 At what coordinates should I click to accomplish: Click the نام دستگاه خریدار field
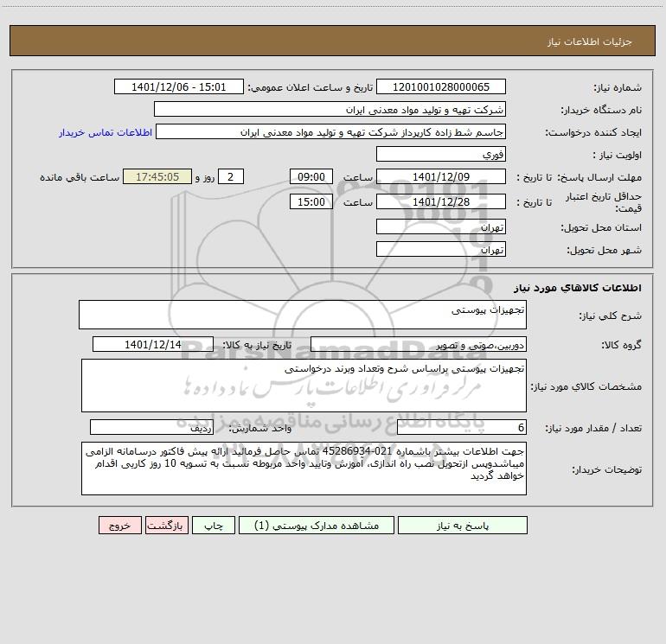click(330, 109)
